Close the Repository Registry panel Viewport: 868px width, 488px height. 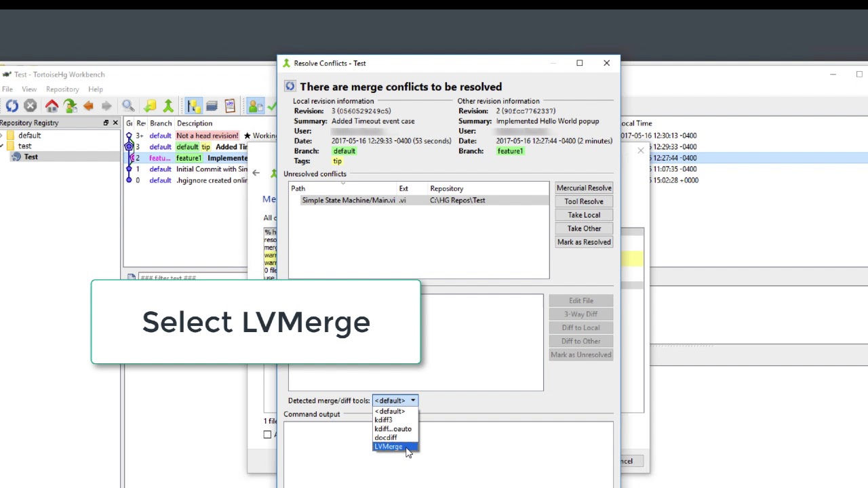tap(115, 123)
